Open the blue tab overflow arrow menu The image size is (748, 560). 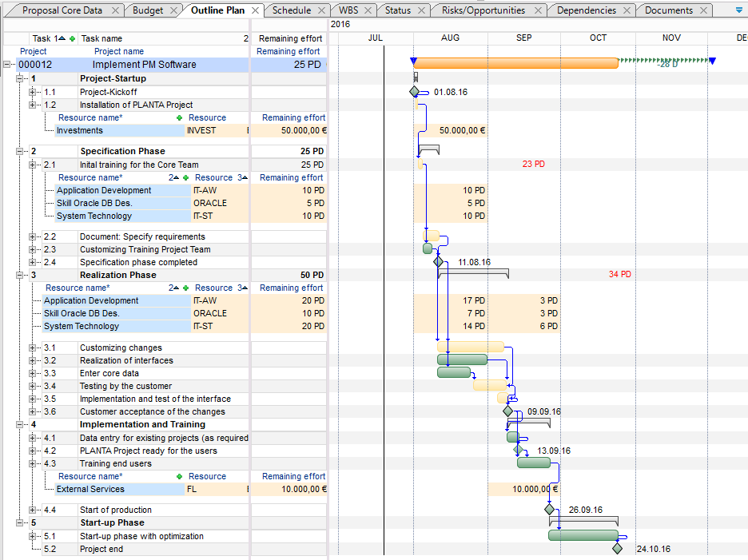[738, 10]
